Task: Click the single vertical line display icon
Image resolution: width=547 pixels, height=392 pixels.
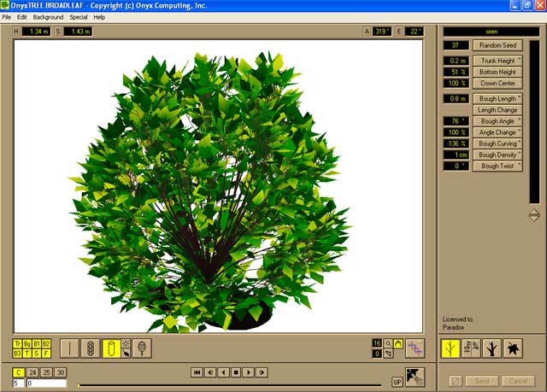Action: [69, 348]
